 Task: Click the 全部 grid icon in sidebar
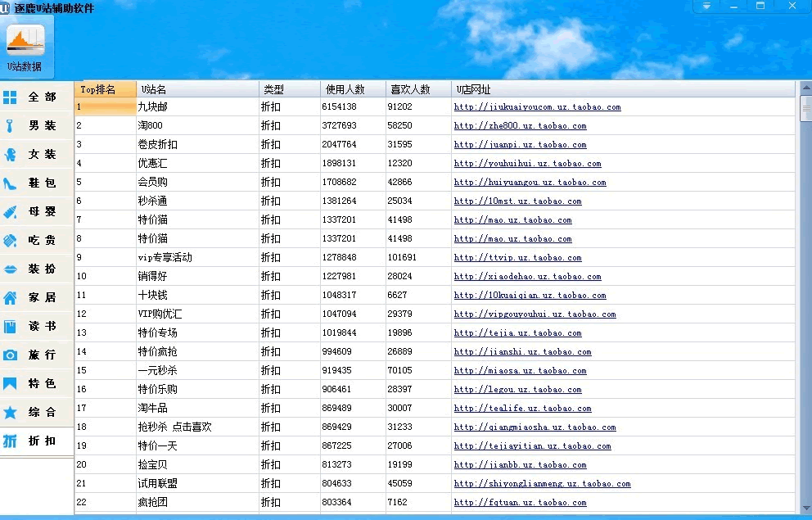point(10,97)
